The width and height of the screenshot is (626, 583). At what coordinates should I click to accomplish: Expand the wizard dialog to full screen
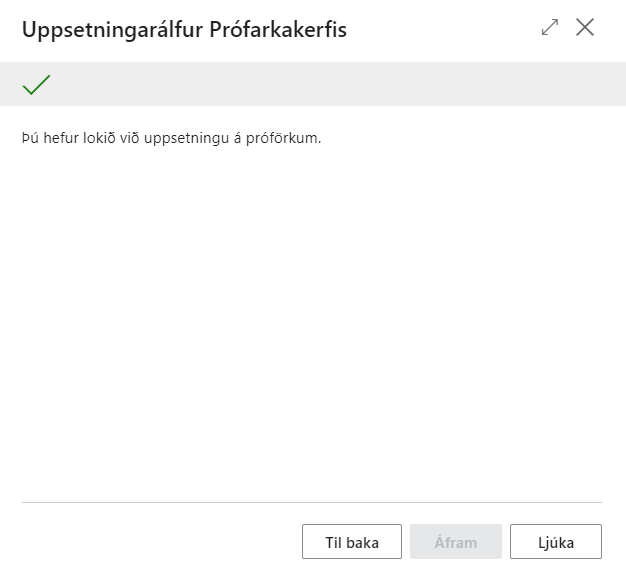click(549, 28)
